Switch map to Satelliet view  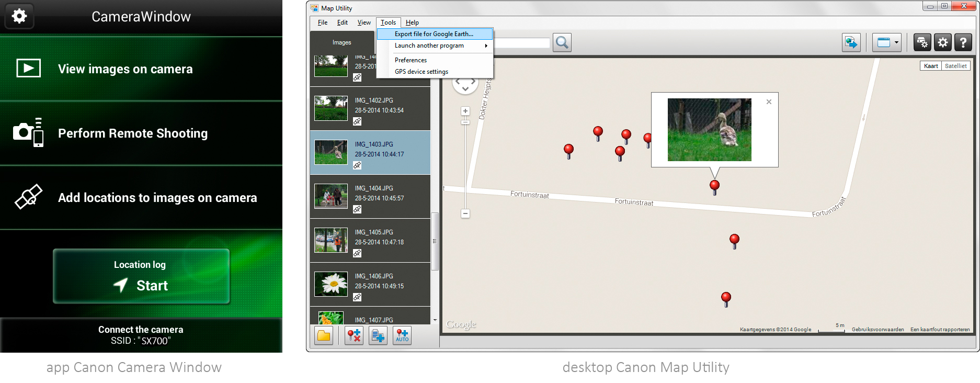pos(955,66)
